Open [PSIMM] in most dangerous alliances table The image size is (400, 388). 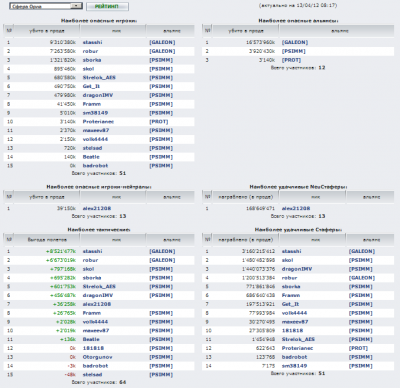click(294, 51)
